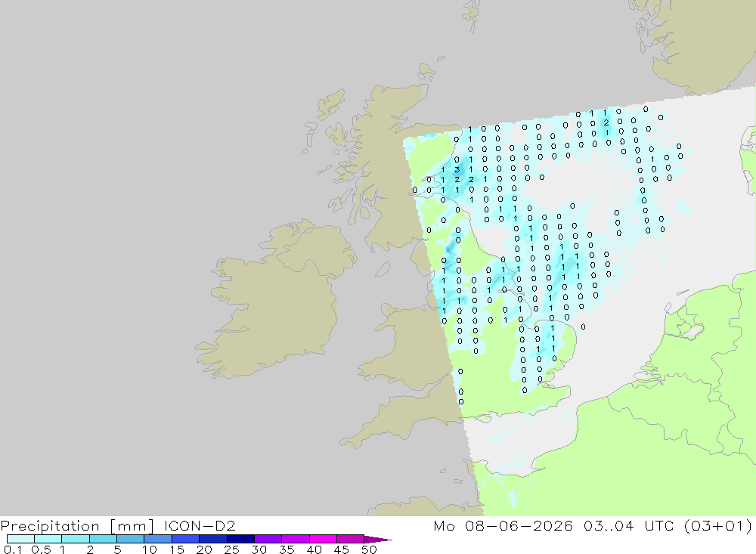Click the '35' legend value label
Screen dimensions: 756x554
point(287,549)
